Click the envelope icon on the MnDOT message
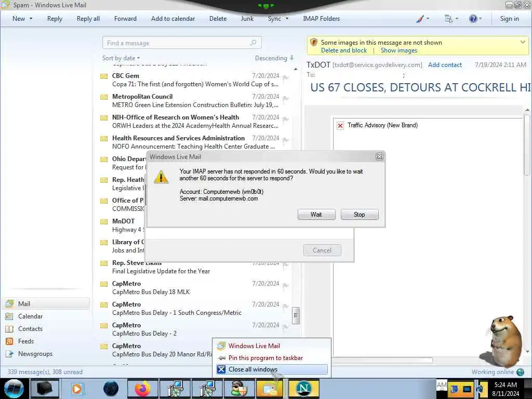 click(x=104, y=222)
